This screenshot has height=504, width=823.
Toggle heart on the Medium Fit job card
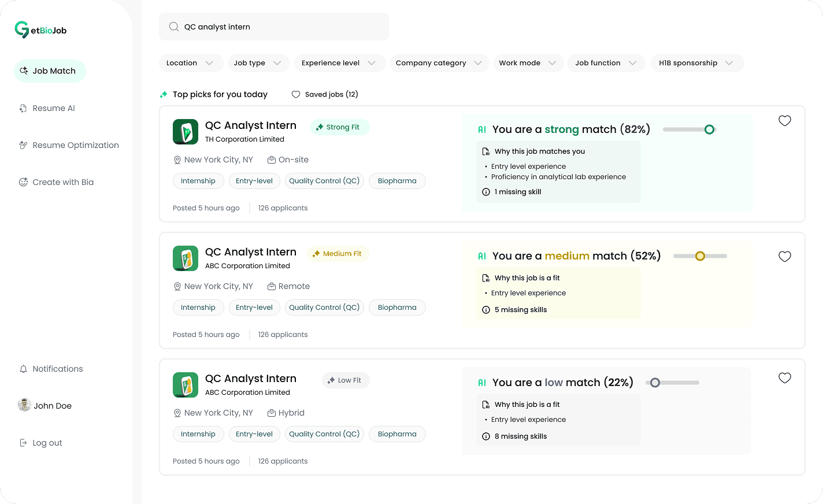(x=785, y=257)
